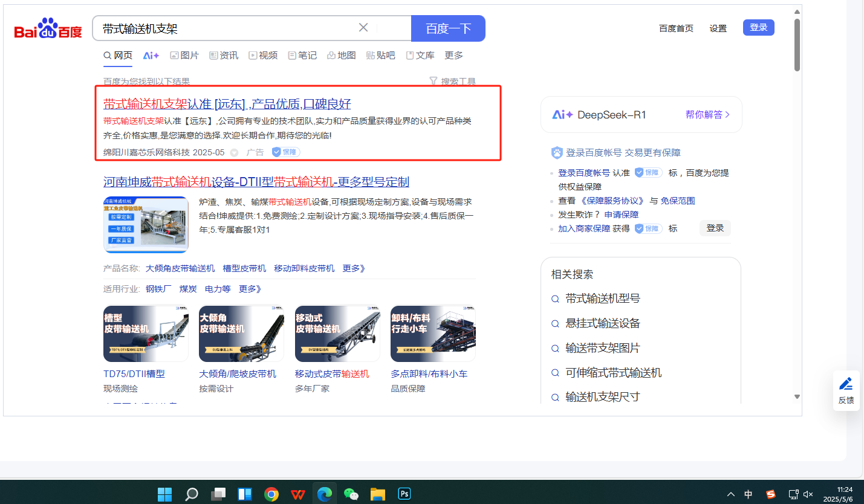Launch Photoshop from the taskbar

(x=404, y=494)
